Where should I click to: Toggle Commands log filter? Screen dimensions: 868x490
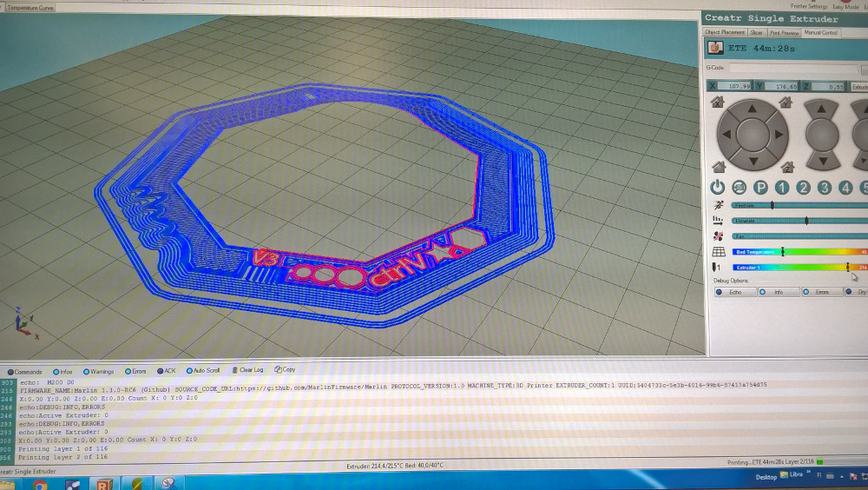25,372
